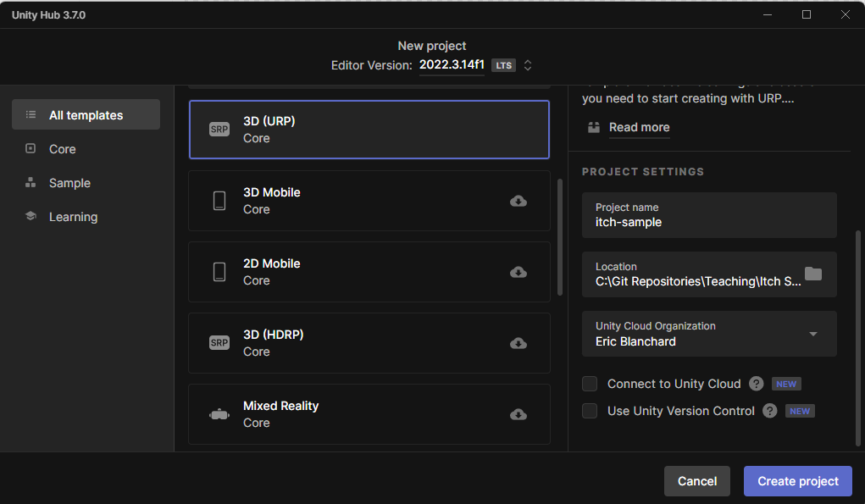
Task: Download the 3D (HDRP) template
Action: (x=518, y=343)
